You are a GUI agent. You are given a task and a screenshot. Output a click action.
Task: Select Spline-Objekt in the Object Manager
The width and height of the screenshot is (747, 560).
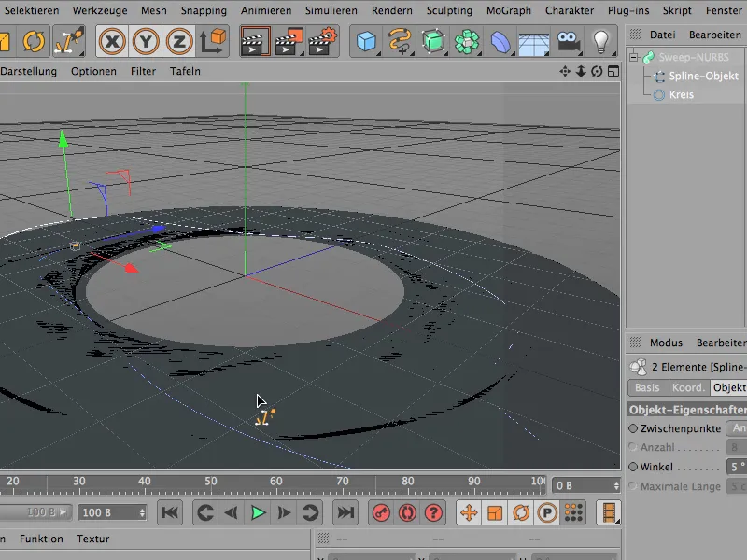(x=702, y=77)
